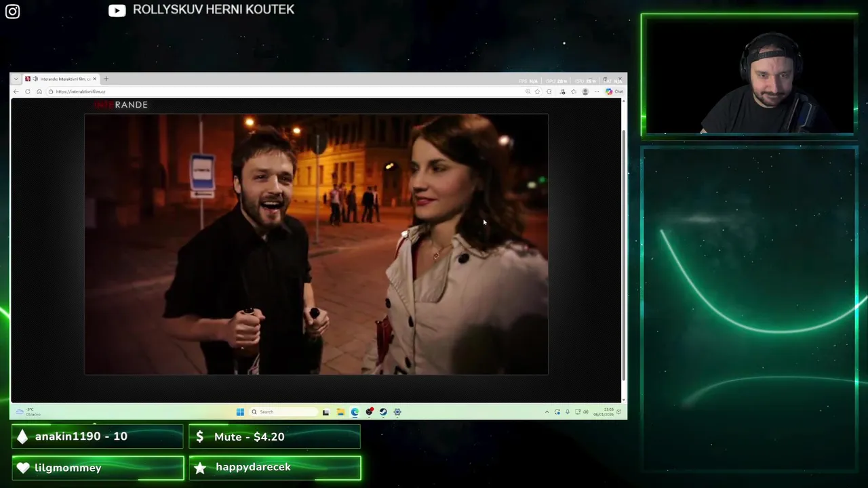Close the Edge browser window
Viewport: 868px width, 488px height.
click(x=620, y=79)
